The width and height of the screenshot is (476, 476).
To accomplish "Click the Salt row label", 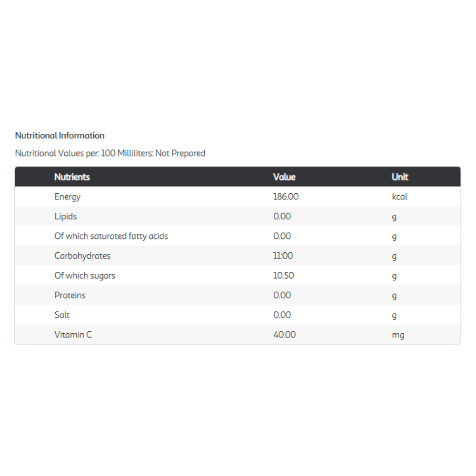I will coord(62,315).
